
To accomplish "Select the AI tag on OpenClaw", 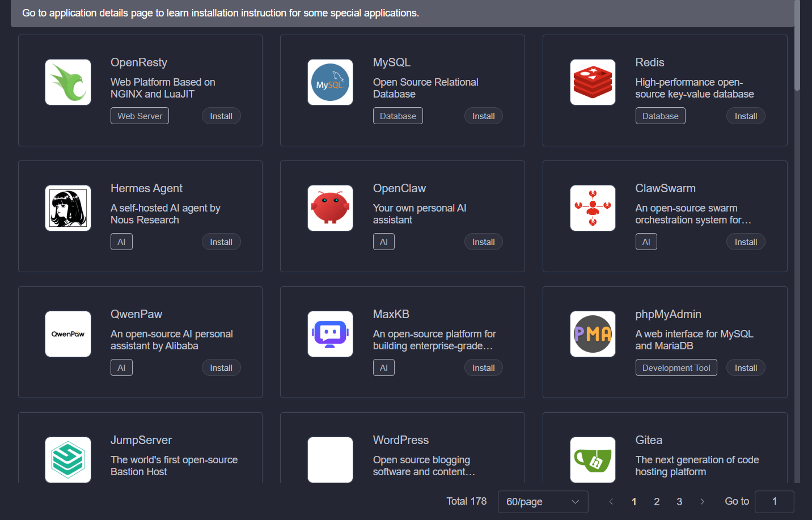I will pyautogui.click(x=384, y=242).
